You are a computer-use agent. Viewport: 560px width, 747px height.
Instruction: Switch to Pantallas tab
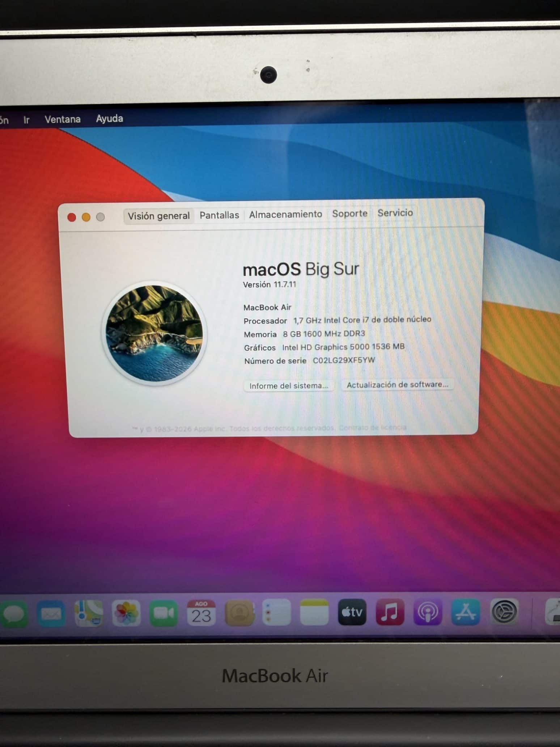(x=219, y=215)
